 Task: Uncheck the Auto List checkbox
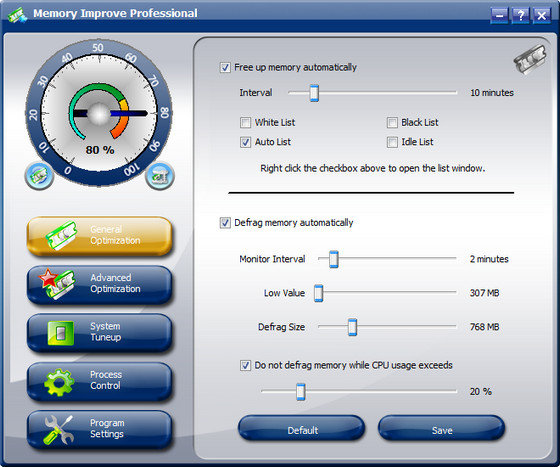click(x=245, y=142)
